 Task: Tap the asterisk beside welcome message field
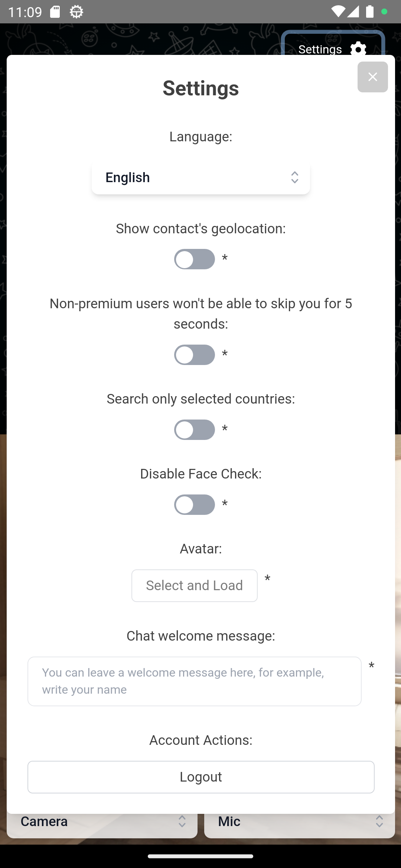(371, 666)
